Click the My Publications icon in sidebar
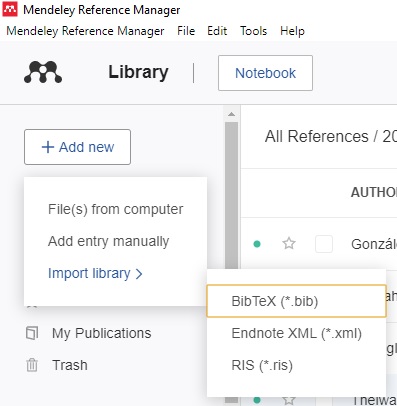Image resolution: width=397 pixels, height=406 pixels. coord(32,333)
